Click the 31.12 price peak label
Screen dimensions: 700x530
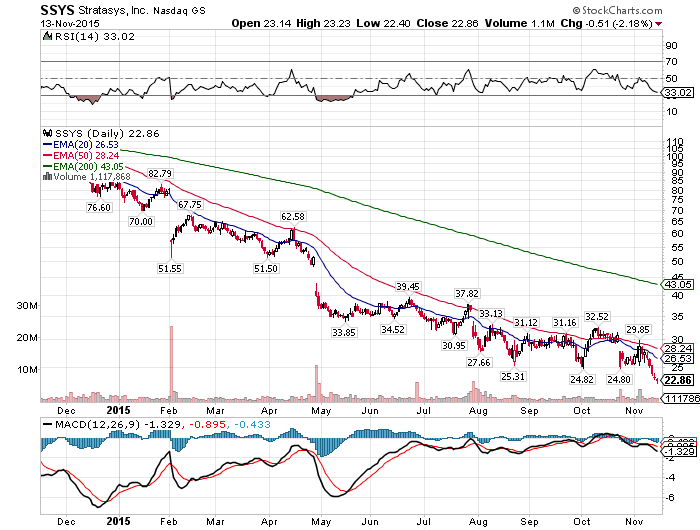tap(526, 322)
